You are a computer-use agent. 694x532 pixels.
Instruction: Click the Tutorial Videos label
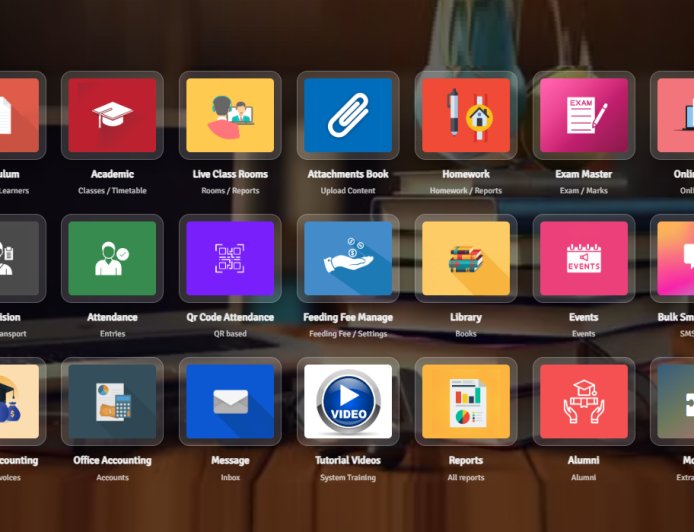click(348, 460)
